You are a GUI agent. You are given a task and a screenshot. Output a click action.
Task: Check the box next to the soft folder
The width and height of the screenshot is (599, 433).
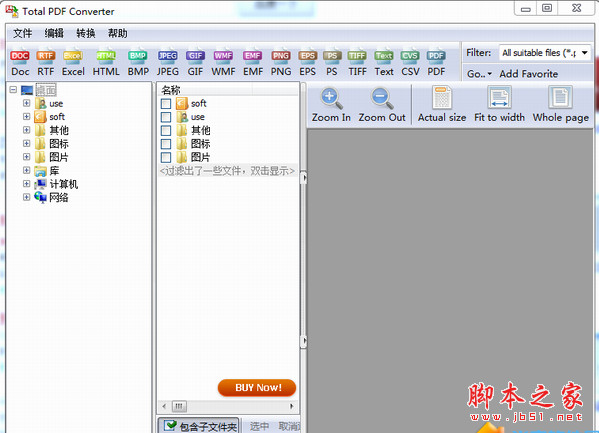pyautogui.click(x=166, y=104)
